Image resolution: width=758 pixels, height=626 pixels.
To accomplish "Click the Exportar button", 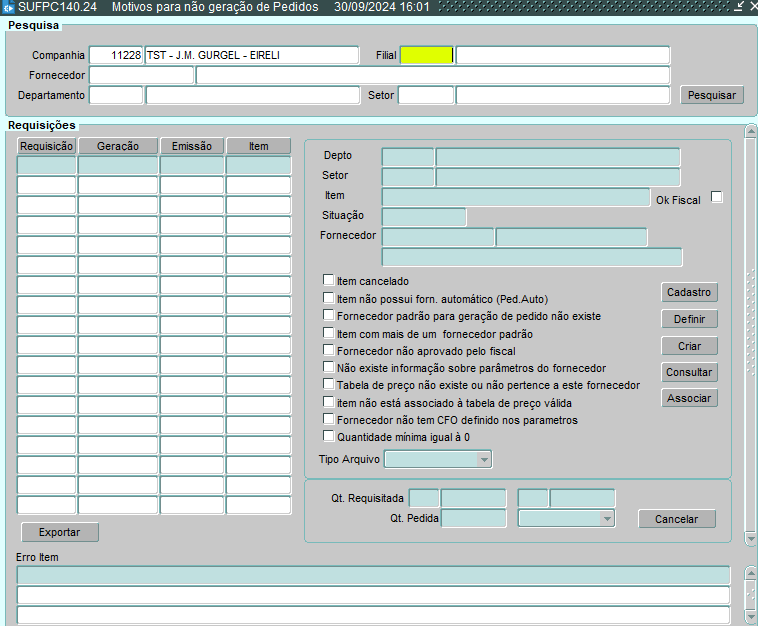I will pyautogui.click(x=59, y=532).
